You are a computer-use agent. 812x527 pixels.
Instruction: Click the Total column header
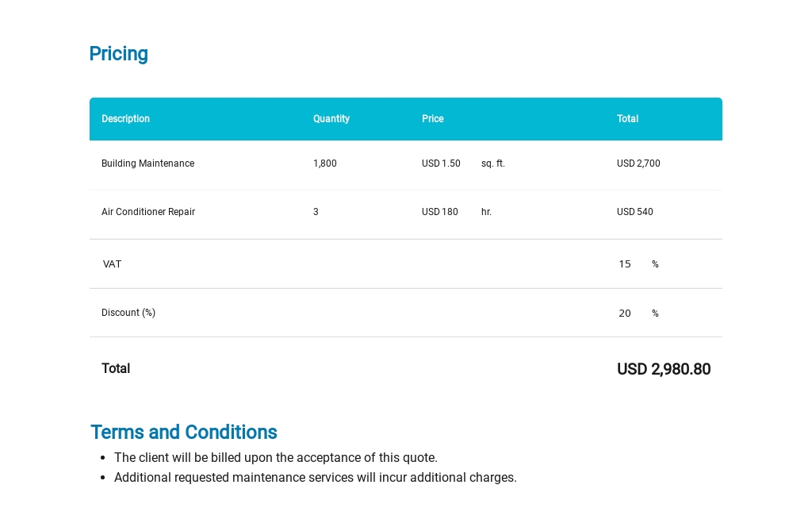627,119
